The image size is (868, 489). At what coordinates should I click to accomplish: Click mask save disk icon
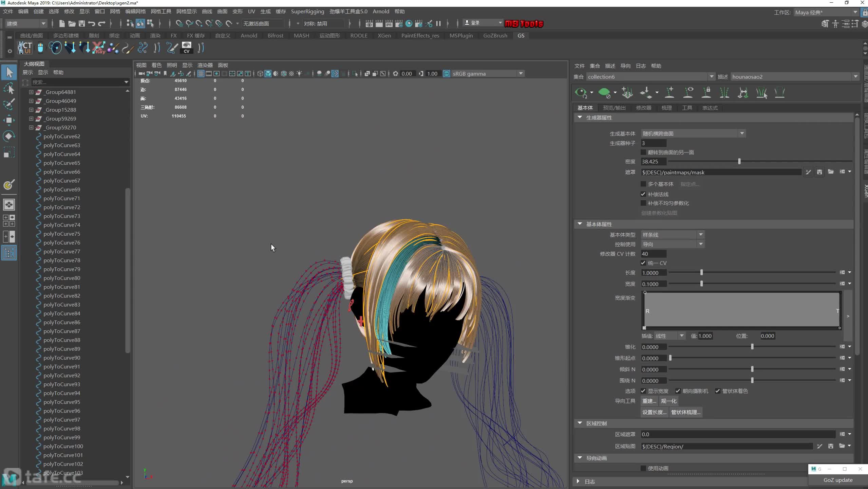[819, 172]
